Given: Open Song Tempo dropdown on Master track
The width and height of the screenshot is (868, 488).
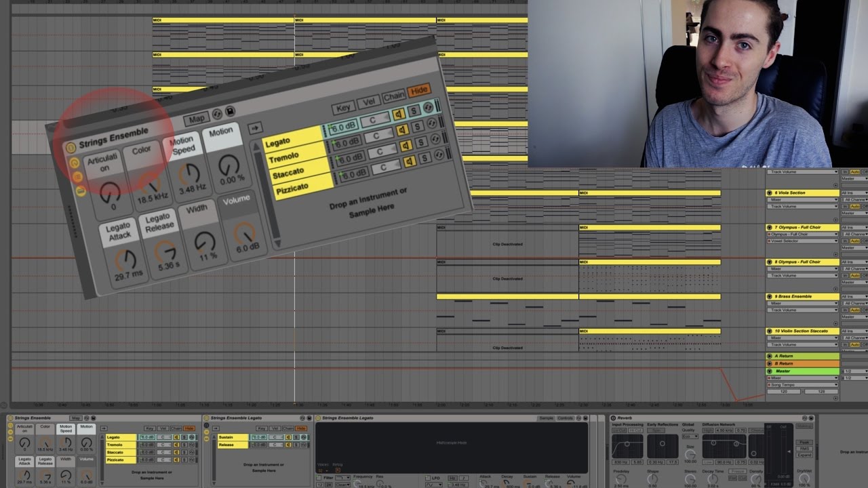Looking at the screenshot, I should coord(803,385).
